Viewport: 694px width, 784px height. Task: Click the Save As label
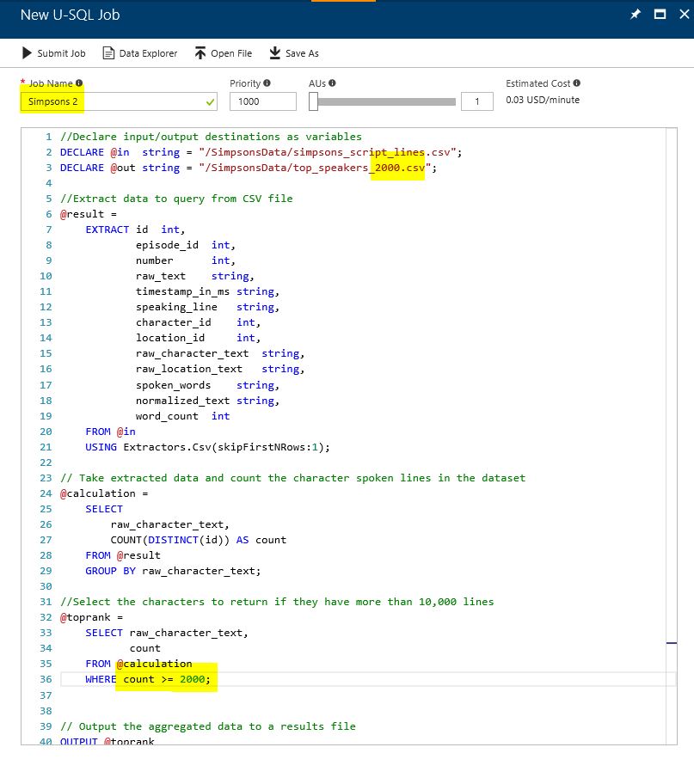click(x=302, y=53)
